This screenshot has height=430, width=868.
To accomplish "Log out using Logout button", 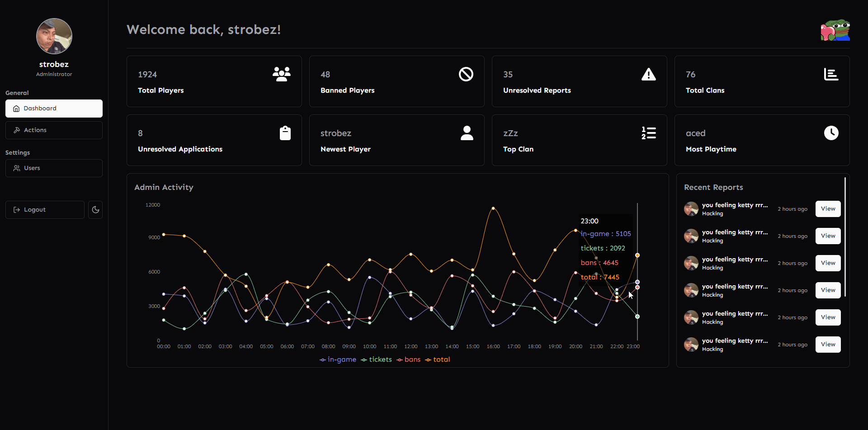I will pos(45,210).
